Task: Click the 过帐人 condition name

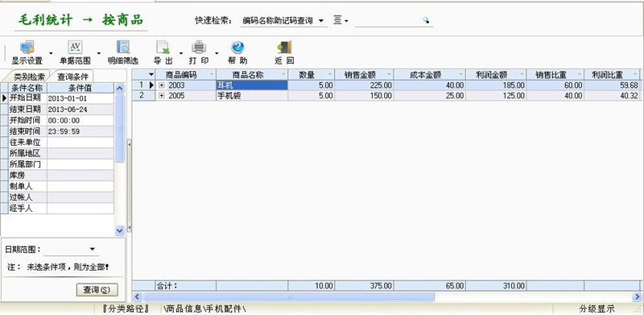Action: pyautogui.click(x=21, y=197)
